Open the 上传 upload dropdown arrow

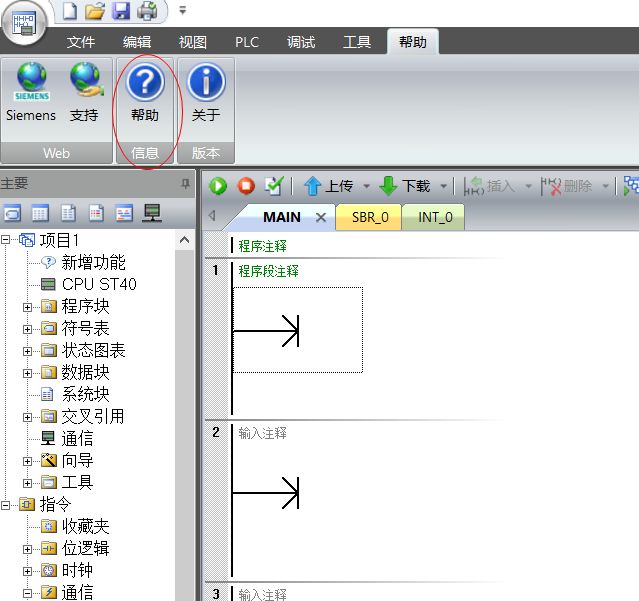click(x=366, y=186)
